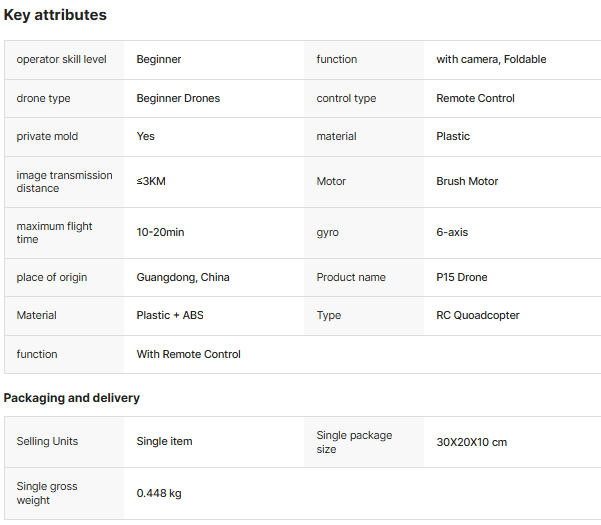601x525 pixels.
Task: Select the Single item selling unit value
Action: click(x=164, y=441)
